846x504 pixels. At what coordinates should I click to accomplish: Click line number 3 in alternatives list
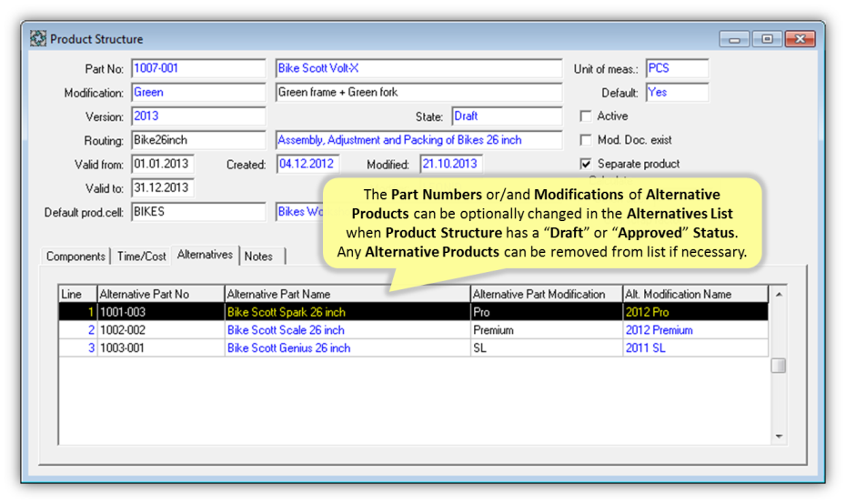pyautogui.click(x=77, y=348)
